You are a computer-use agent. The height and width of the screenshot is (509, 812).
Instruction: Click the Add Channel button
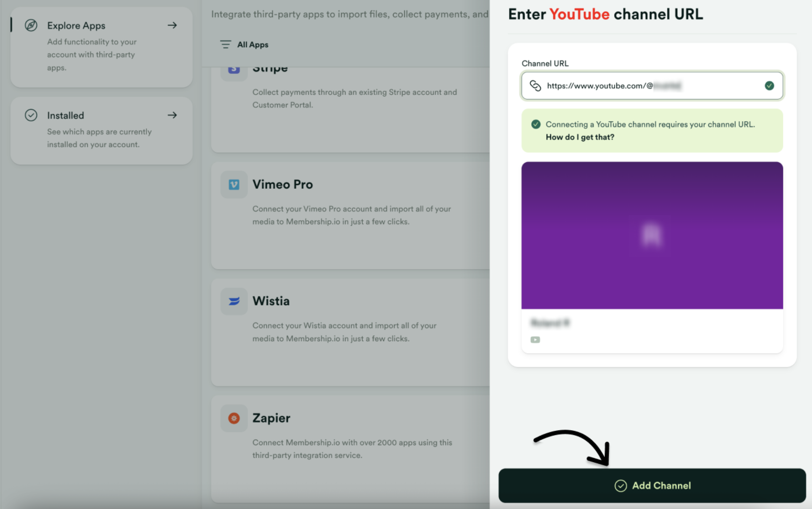click(652, 485)
